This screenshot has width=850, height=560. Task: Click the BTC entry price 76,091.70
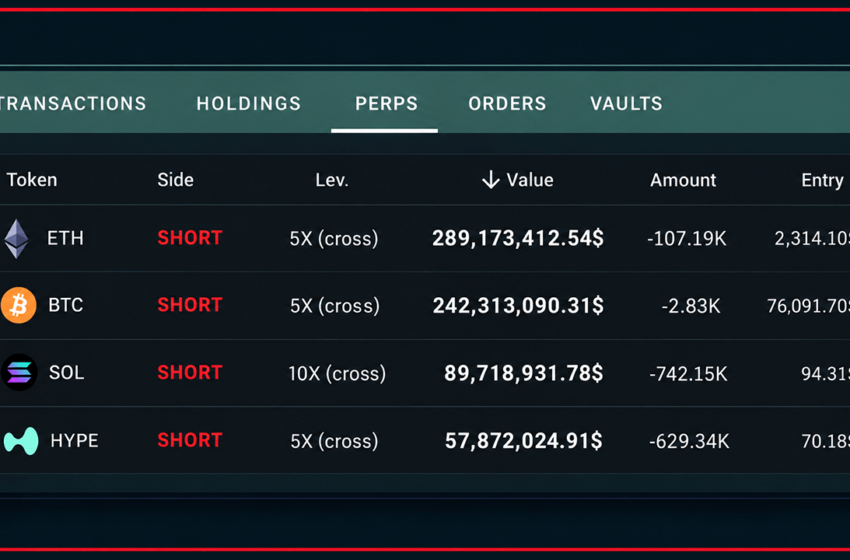[x=808, y=306]
